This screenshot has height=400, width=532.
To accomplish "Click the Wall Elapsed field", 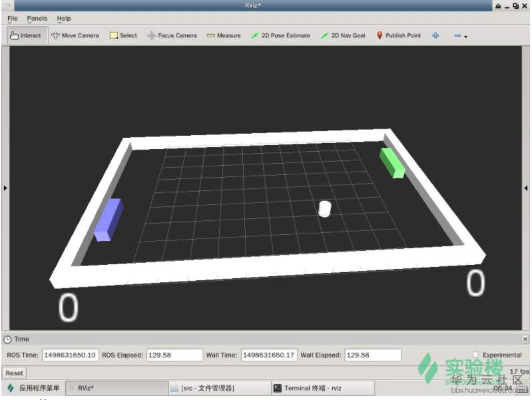I will [x=373, y=355].
